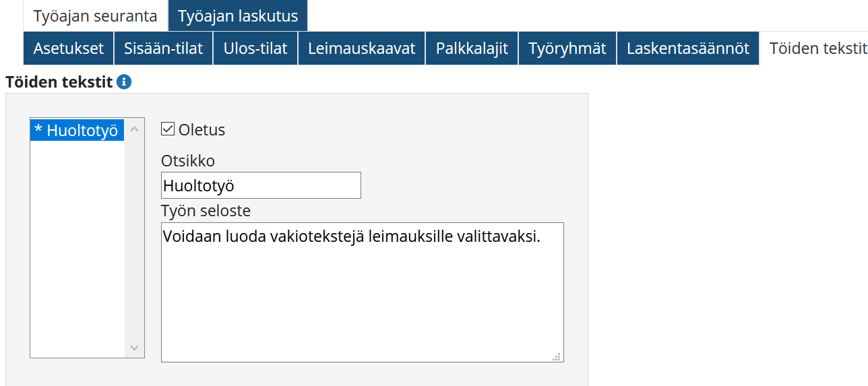Go to the Sisään-tilat subtab
Viewport: 868px width, 386px height.
[163, 49]
